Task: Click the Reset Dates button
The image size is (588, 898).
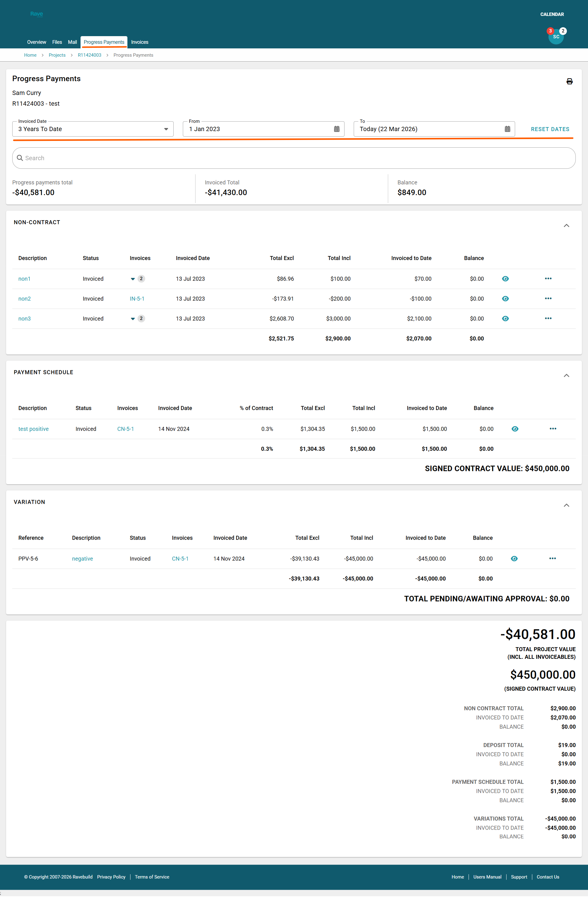Action: [x=550, y=129]
